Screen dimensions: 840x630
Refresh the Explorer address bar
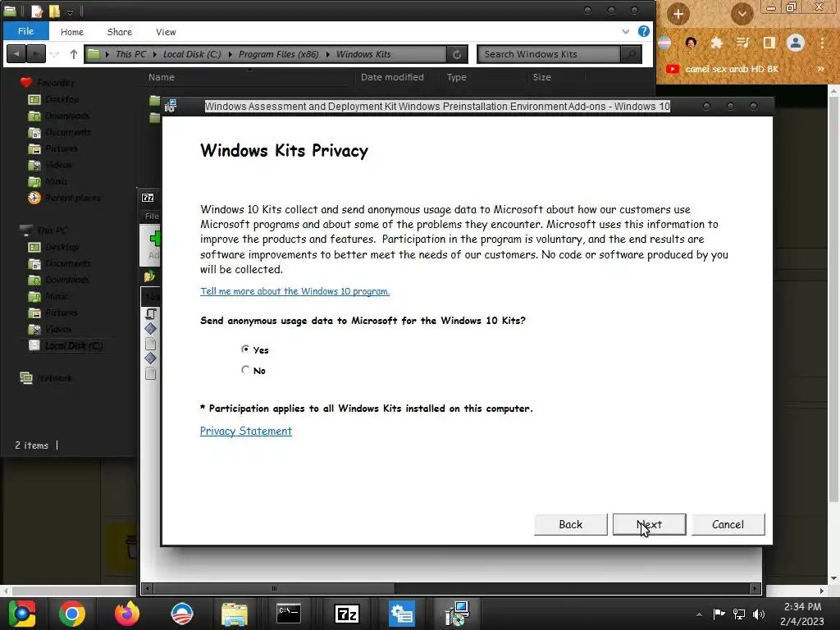point(457,54)
